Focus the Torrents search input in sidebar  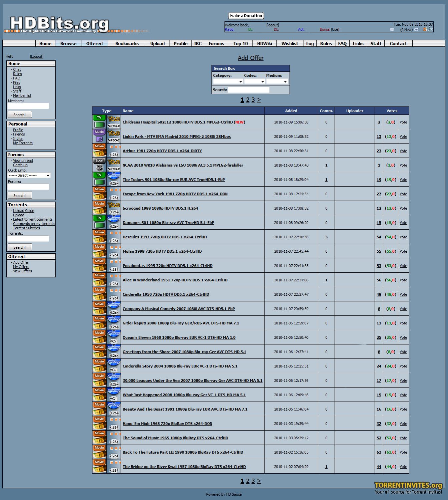(28, 239)
